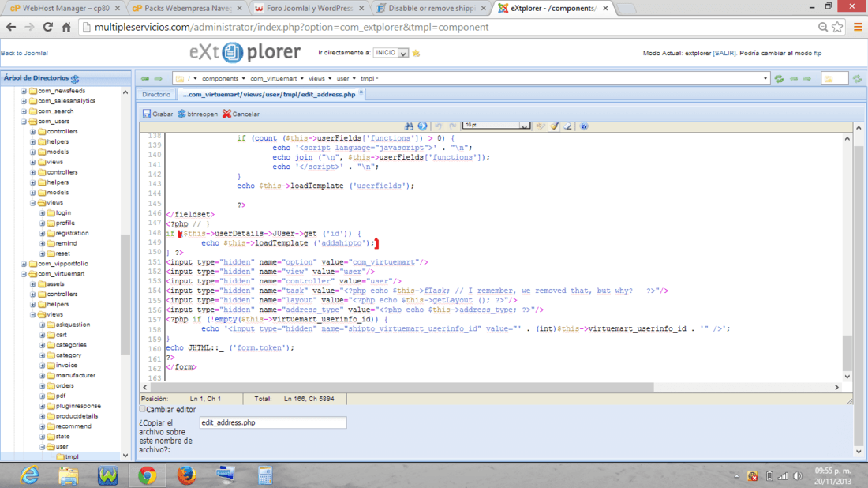868x488 pixels.
Task: Click the Chrome address bar URL
Action: tap(291, 27)
